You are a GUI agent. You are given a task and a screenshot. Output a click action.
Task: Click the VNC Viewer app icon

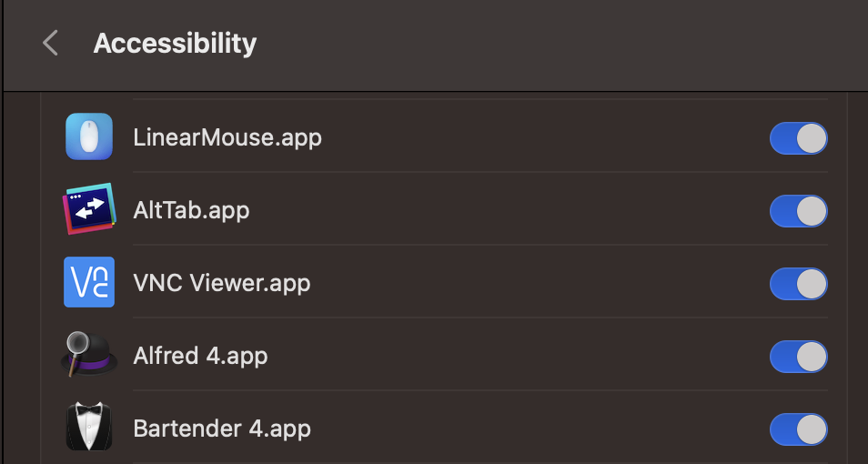pyautogui.click(x=89, y=282)
